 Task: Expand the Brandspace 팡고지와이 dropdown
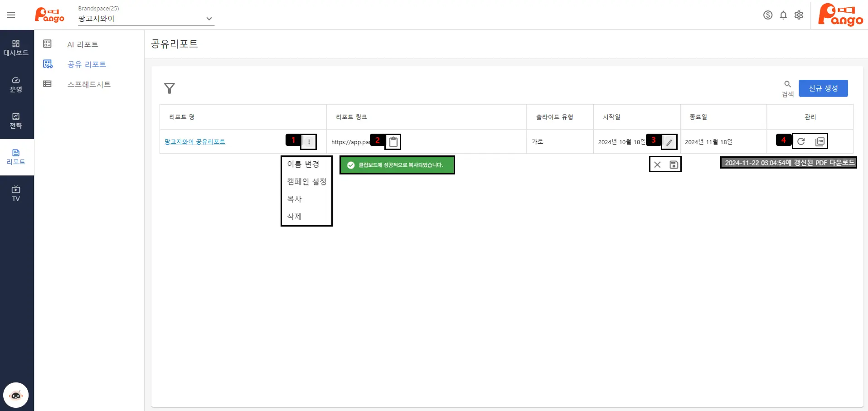tap(209, 19)
